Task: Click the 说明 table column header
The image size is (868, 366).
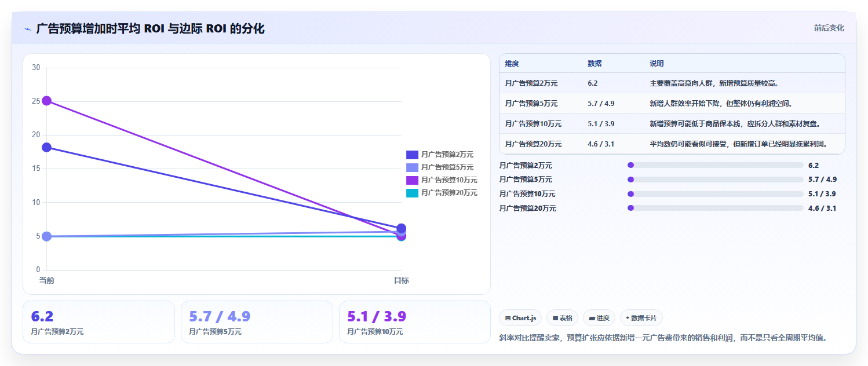Action: coord(657,64)
